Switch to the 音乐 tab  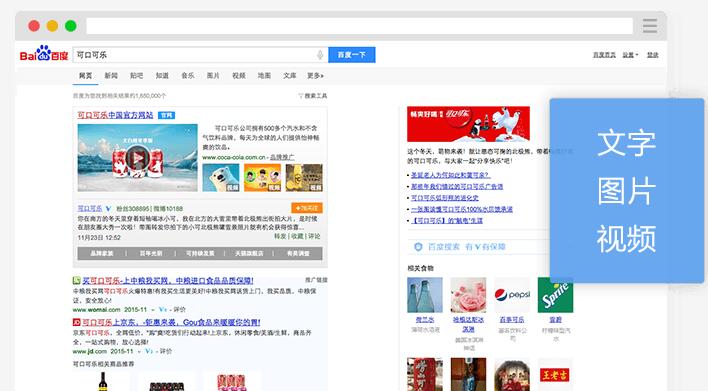[x=188, y=76]
